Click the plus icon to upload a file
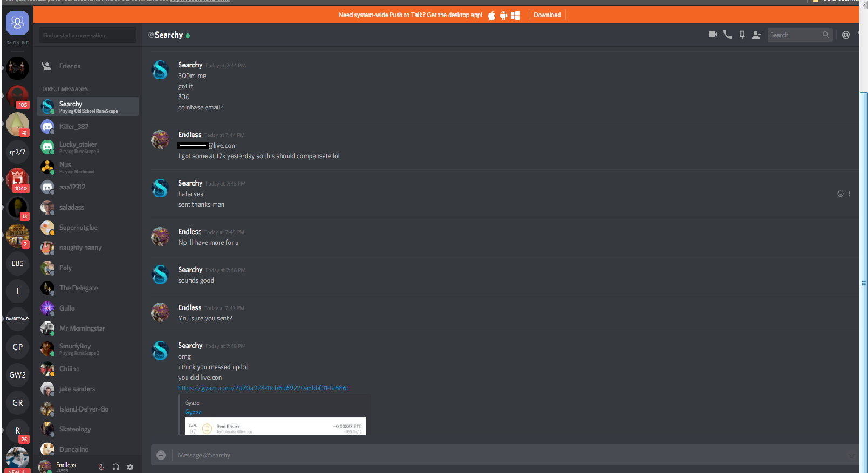This screenshot has height=473, width=868. (x=161, y=455)
